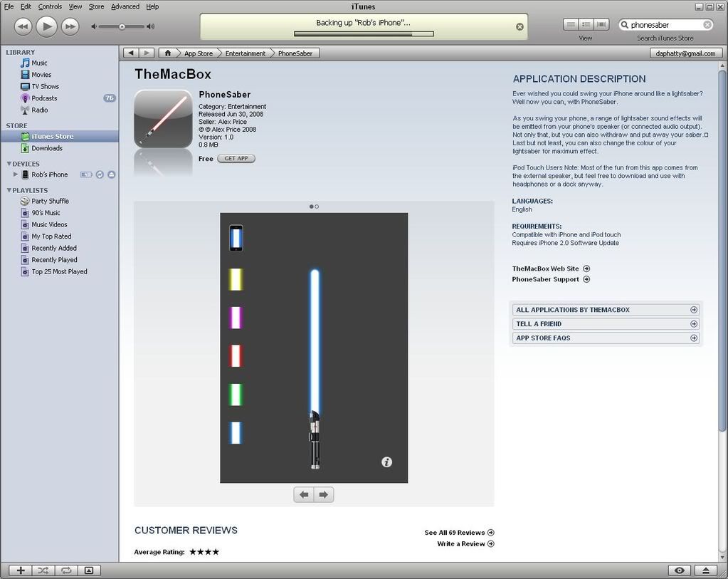Switch to album grouped view
The width and height of the screenshot is (728, 579).
coord(586,24)
